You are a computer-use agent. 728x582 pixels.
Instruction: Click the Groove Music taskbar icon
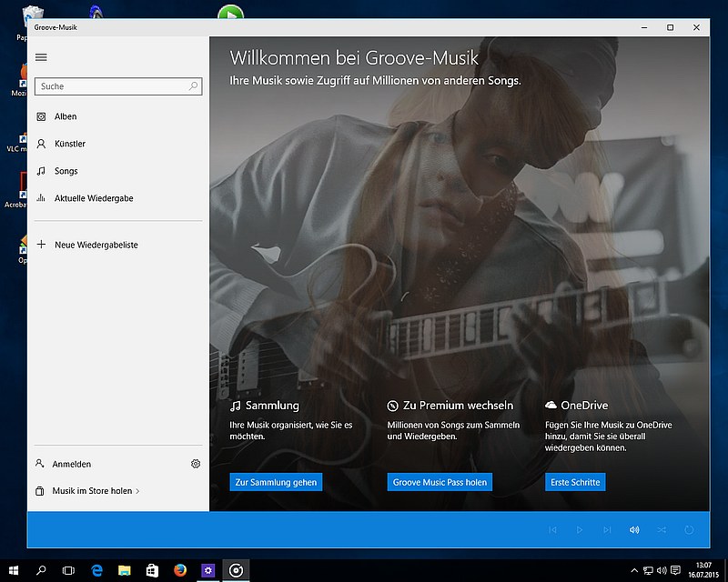236,570
